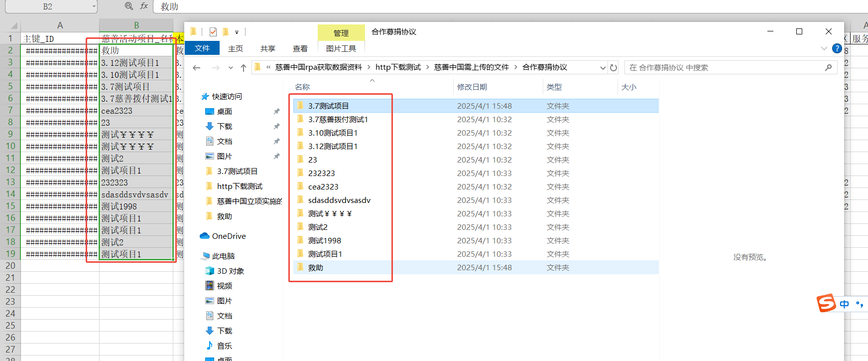Click the 3D 对象 cube icon
The height and width of the screenshot is (361, 868).
210,271
